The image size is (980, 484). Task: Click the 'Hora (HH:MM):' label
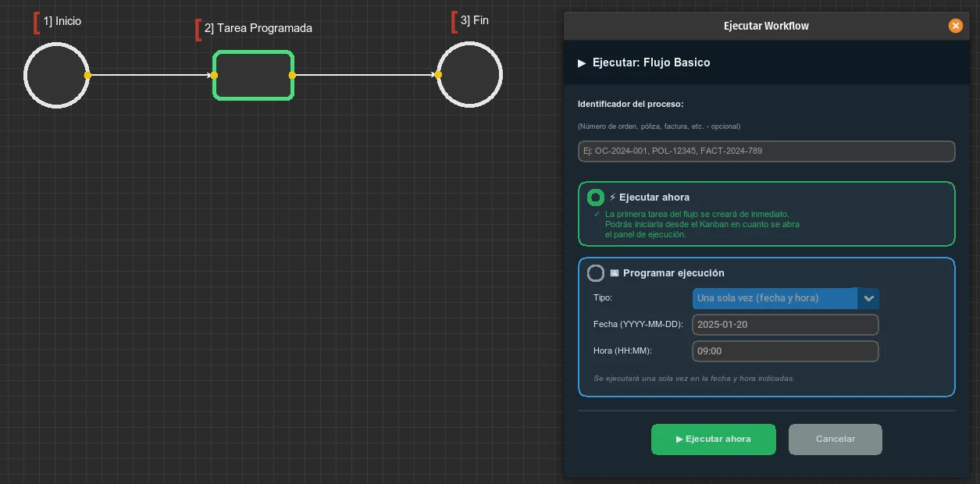click(622, 351)
